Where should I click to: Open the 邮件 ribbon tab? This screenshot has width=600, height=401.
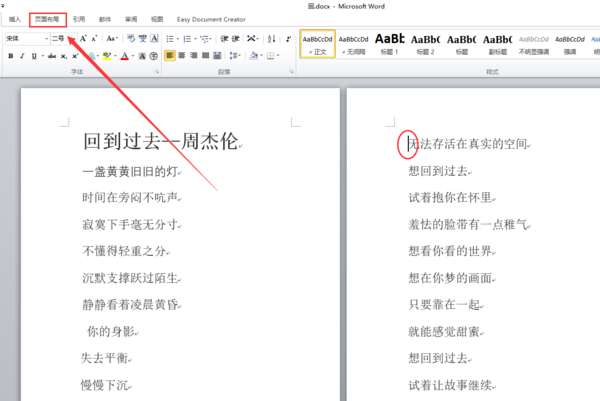[105, 19]
